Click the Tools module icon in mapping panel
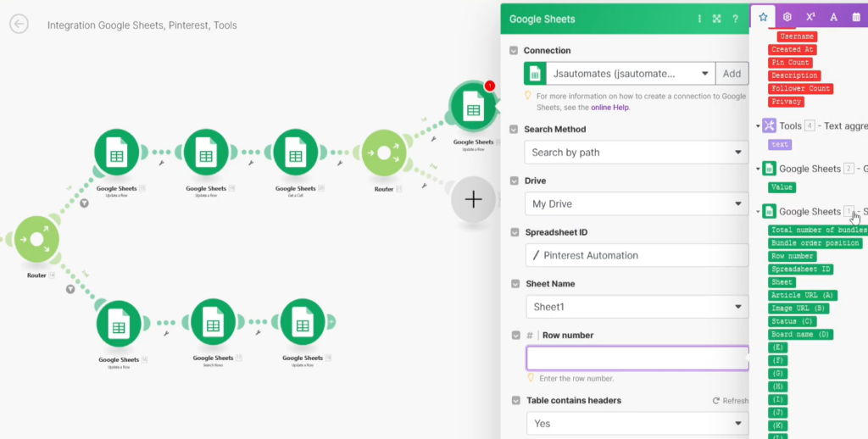The image size is (868, 439). (x=769, y=125)
